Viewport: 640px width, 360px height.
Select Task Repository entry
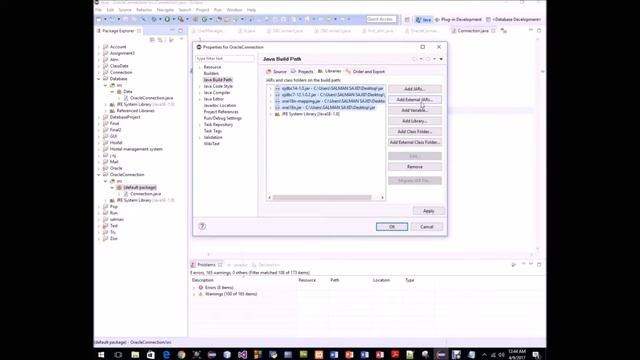pos(218,124)
